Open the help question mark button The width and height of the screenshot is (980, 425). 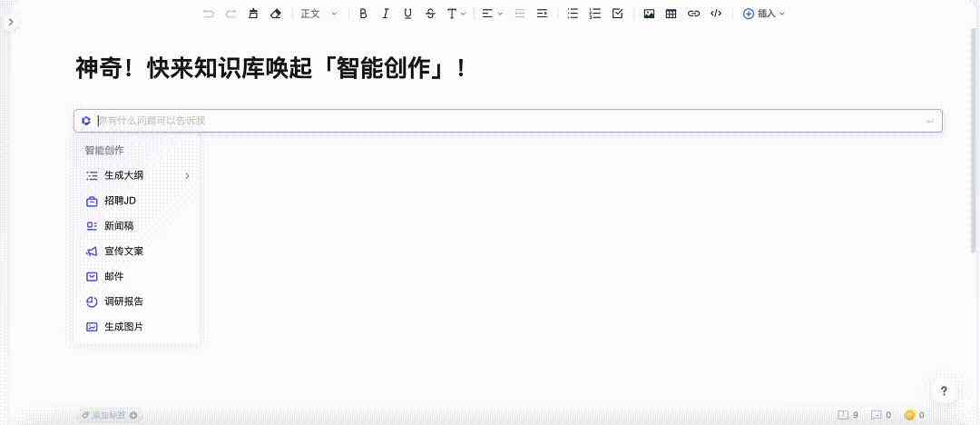(x=944, y=391)
